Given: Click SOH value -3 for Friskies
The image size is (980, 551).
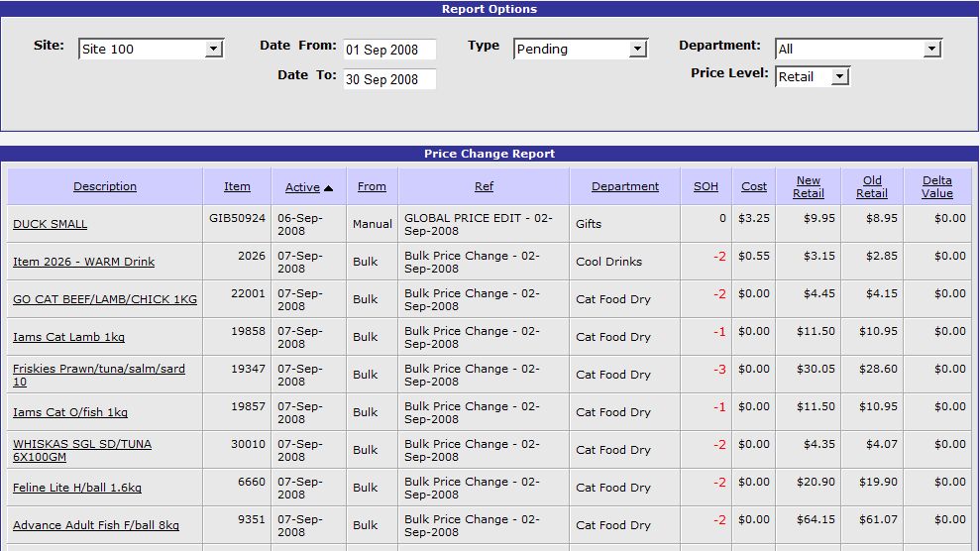Looking at the screenshot, I should pos(719,370).
